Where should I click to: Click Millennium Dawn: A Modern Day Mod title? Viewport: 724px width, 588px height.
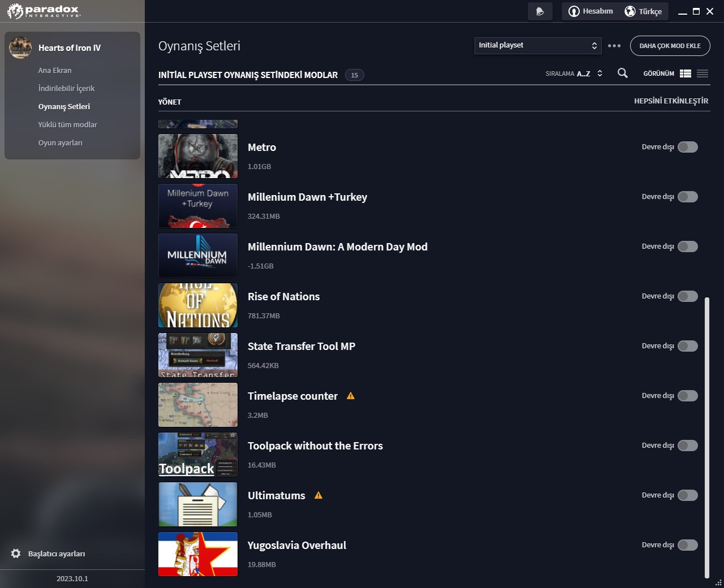(338, 247)
